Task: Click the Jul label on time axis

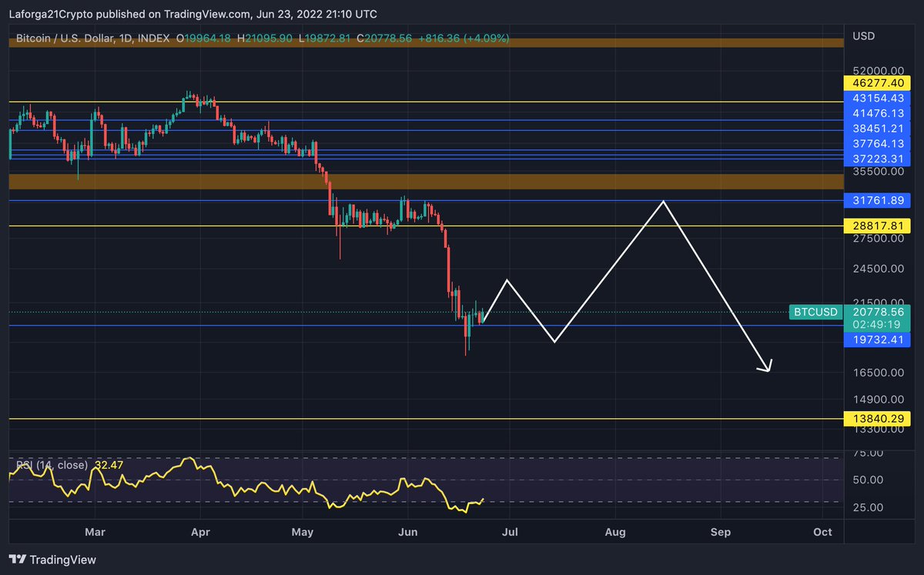Action: (x=509, y=531)
